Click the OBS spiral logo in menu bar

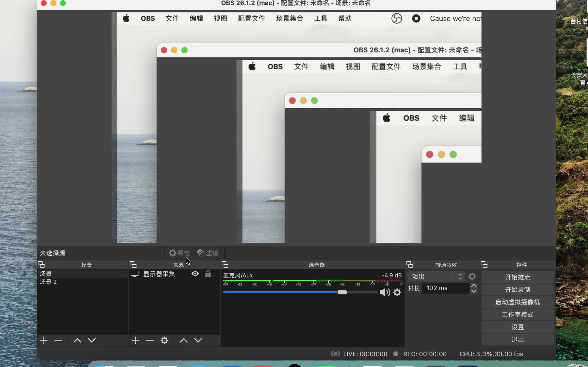397,18
